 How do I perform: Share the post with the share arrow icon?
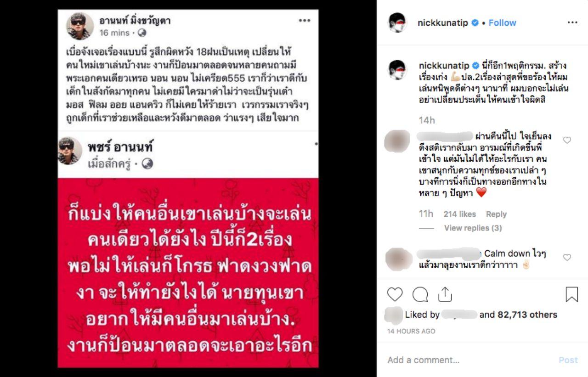coord(445,294)
